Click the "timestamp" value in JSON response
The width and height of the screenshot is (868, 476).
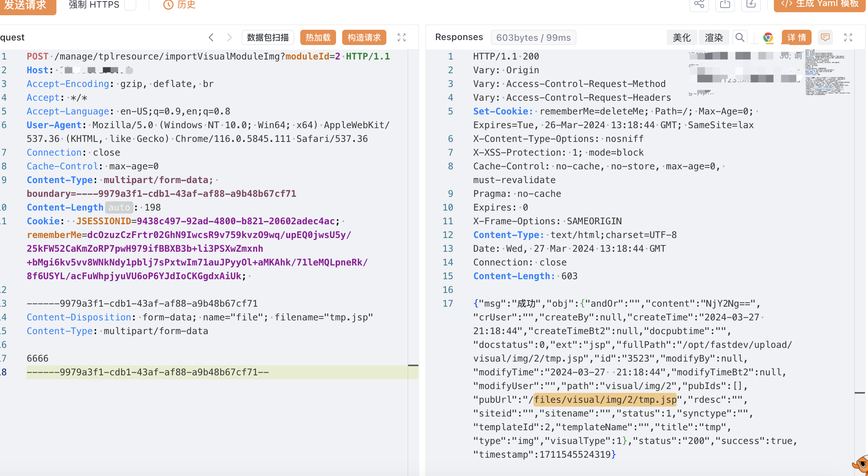pos(575,455)
